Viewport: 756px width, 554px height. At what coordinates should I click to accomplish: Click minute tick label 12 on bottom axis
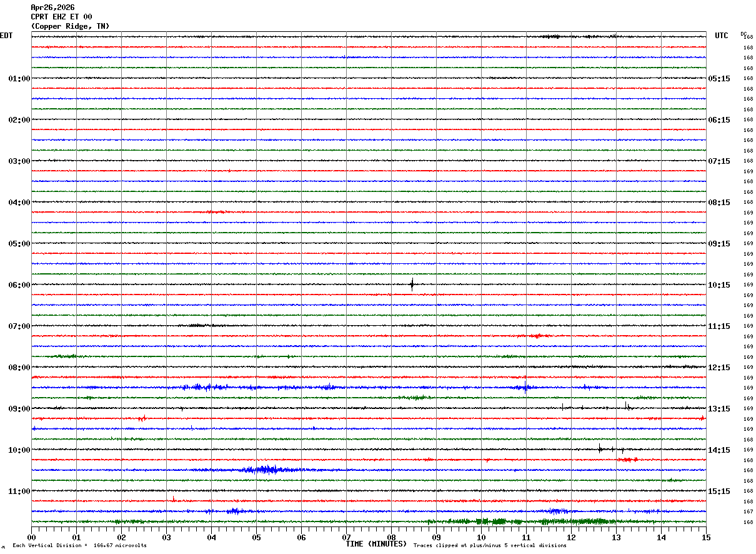(571, 537)
